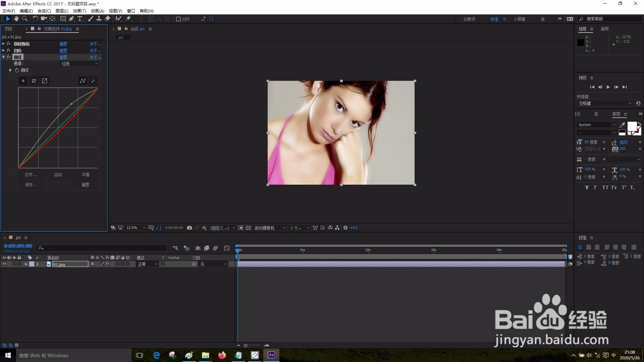Enable Motion Blur for the timeline
Image resolution: width=644 pixels, height=362 pixels.
click(x=216, y=248)
